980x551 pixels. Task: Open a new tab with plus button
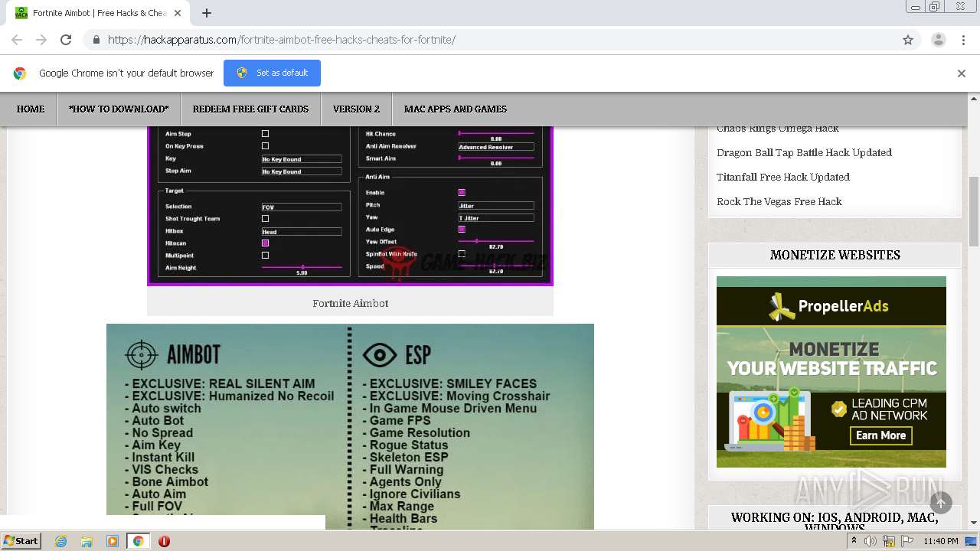207,13
